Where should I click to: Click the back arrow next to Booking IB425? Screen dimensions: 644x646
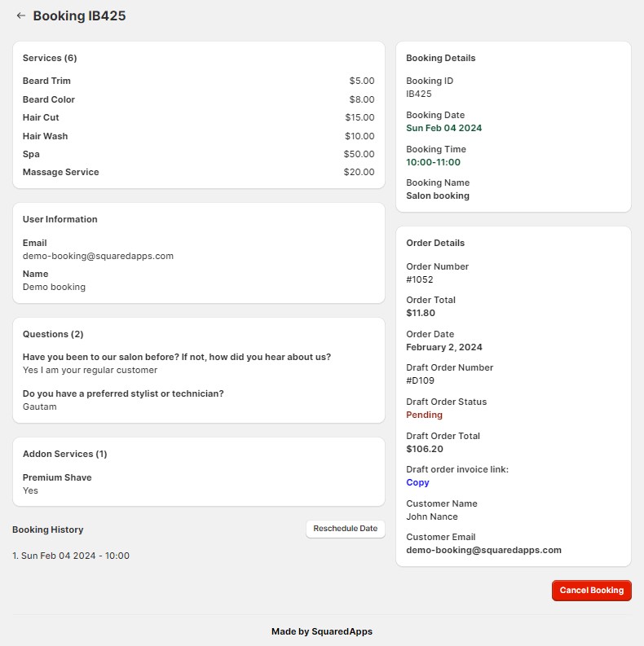click(x=21, y=15)
